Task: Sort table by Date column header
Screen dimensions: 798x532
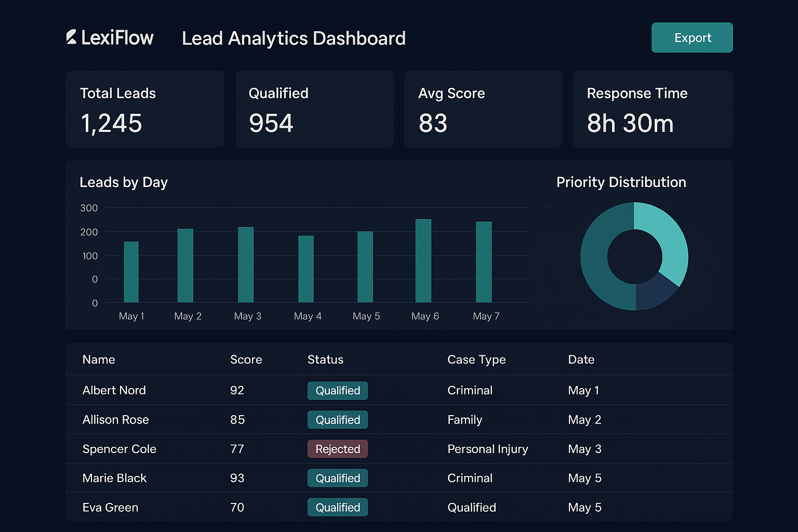Action: pos(581,360)
